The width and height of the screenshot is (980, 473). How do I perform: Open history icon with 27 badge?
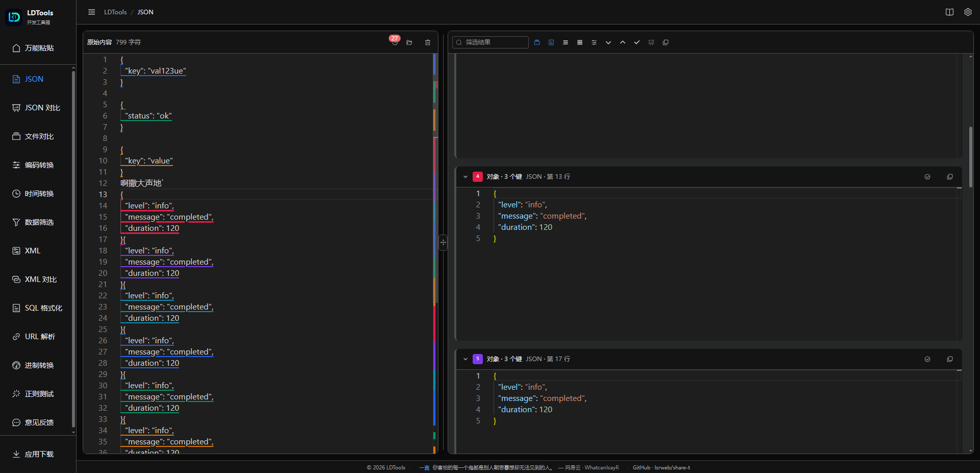pos(395,42)
